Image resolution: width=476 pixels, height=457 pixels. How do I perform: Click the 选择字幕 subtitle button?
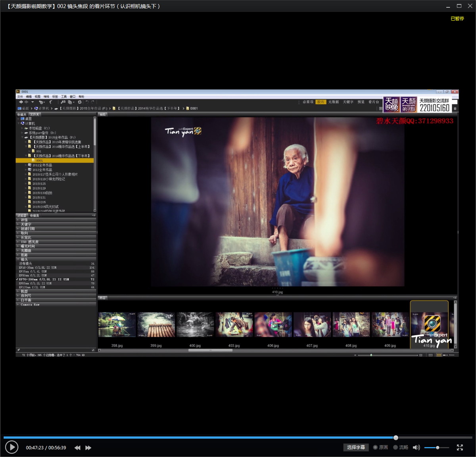pyautogui.click(x=356, y=447)
